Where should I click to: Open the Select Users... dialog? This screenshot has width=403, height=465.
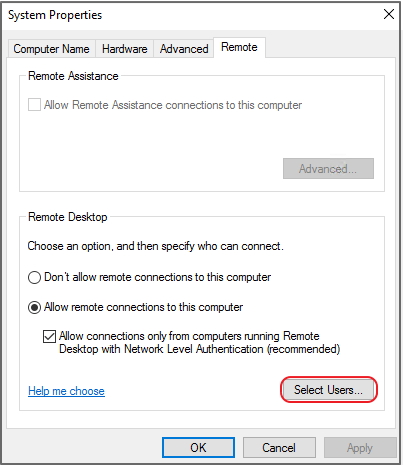[x=328, y=390]
